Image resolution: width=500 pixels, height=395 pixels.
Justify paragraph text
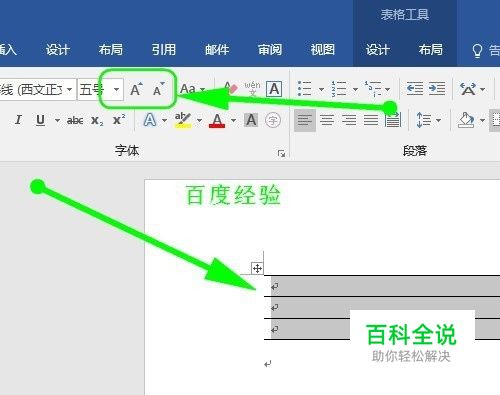371,120
